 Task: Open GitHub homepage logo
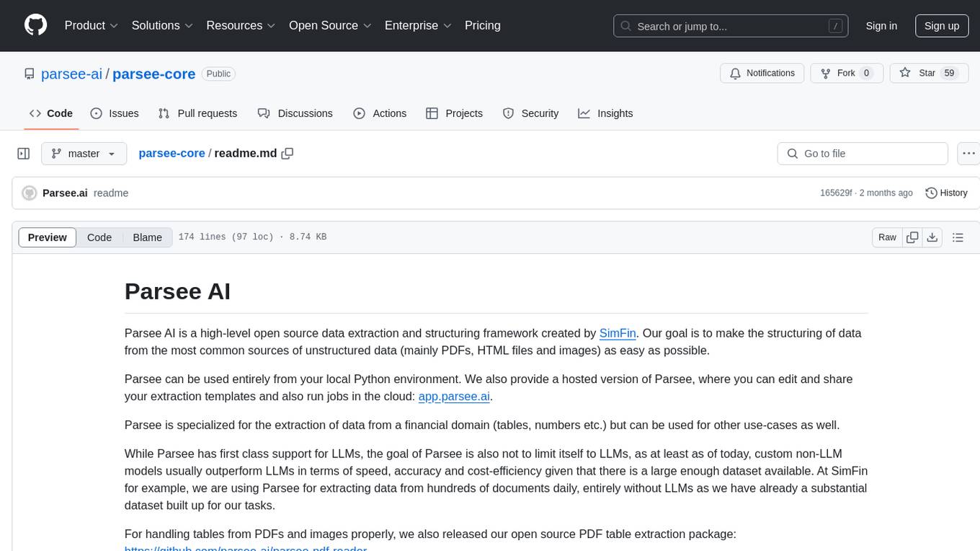click(35, 25)
